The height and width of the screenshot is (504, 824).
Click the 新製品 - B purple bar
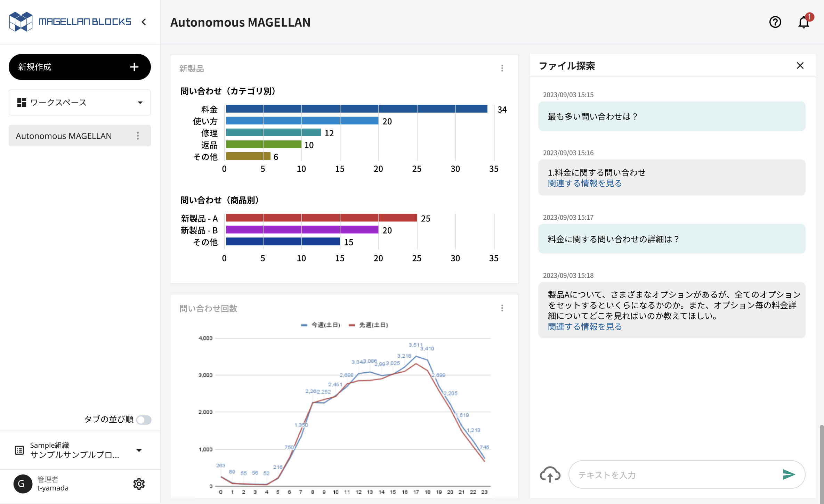pos(302,230)
